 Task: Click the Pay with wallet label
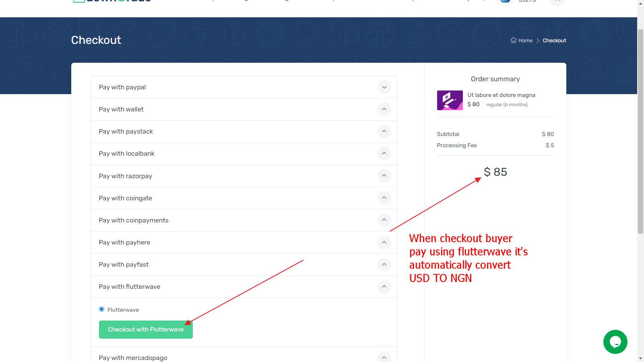point(121,109)
